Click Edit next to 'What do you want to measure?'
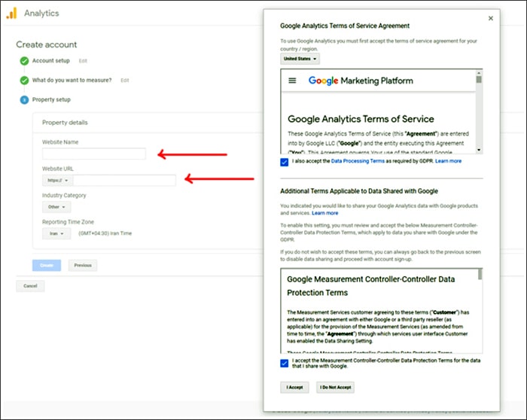This screenshot has height=420, width=527. click(x=125, y=81)
